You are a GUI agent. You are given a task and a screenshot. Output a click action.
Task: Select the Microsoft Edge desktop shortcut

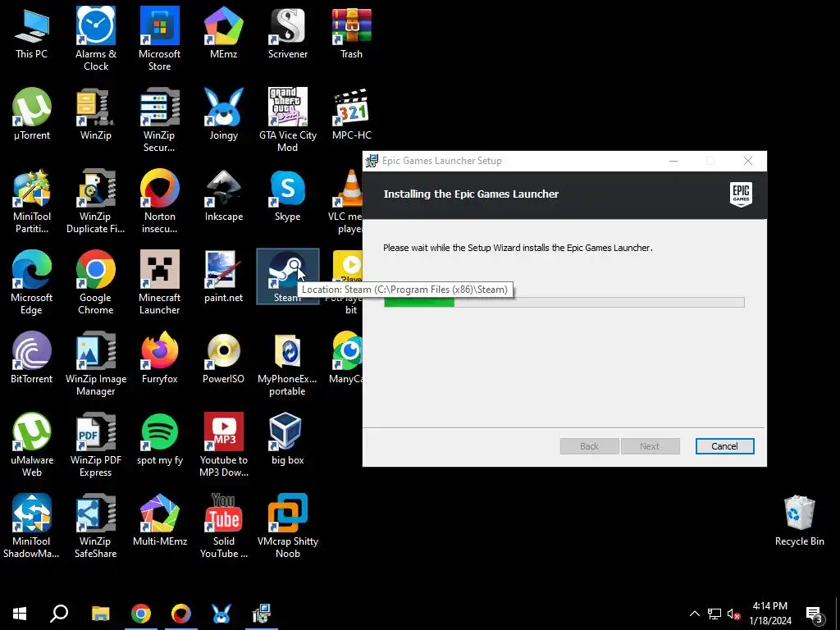(32, 282)
